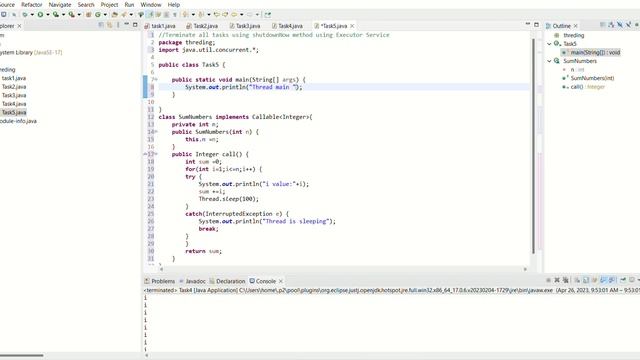Click the Open Type toolbar icon
The width and height of the screenshot is (640, 360).
click(x=115, y=14)
